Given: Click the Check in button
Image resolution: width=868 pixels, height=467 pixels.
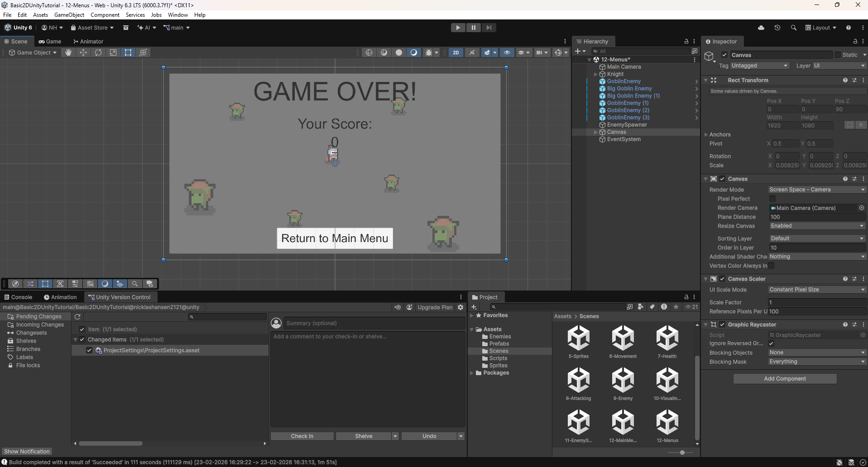Looking at the screenshot, I should pyautogui.click(x=302, y=436).
